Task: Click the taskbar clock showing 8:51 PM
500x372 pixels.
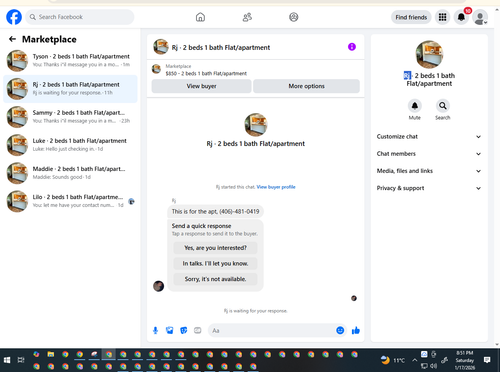Action: (465, 360)
